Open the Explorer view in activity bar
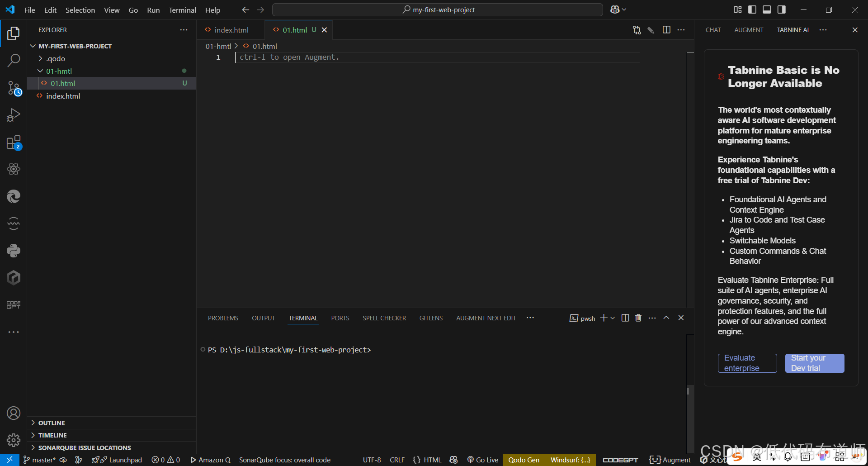 (14, 33)
